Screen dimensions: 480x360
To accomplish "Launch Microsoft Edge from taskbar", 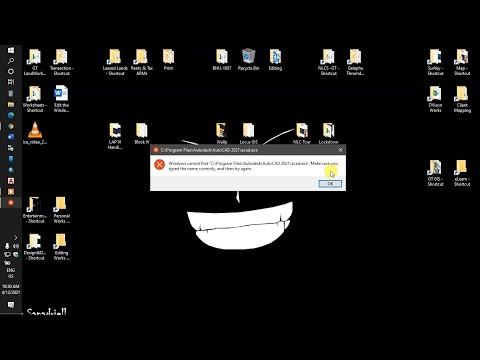I will (x=11, y=115).
